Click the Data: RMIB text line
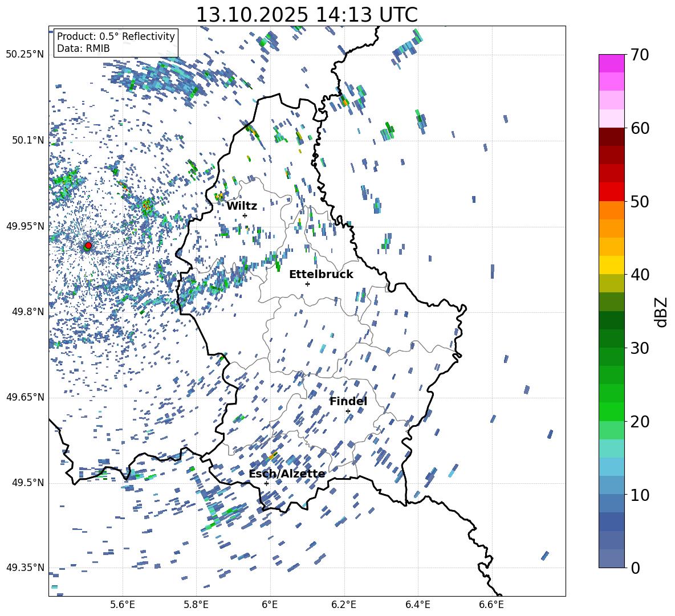Image resolution: width=675 pixels, height=616 pixels. (83, 48)
